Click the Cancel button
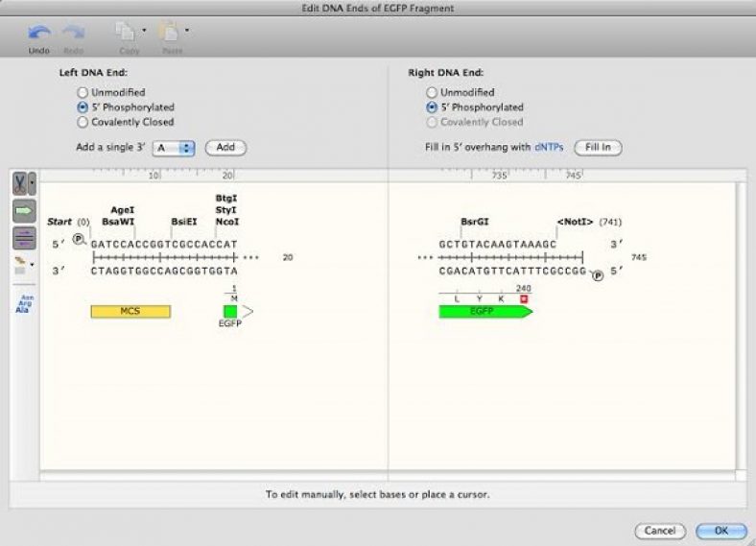Image resolution: width=756 pixels, height=546 pixels. point(660,531)
